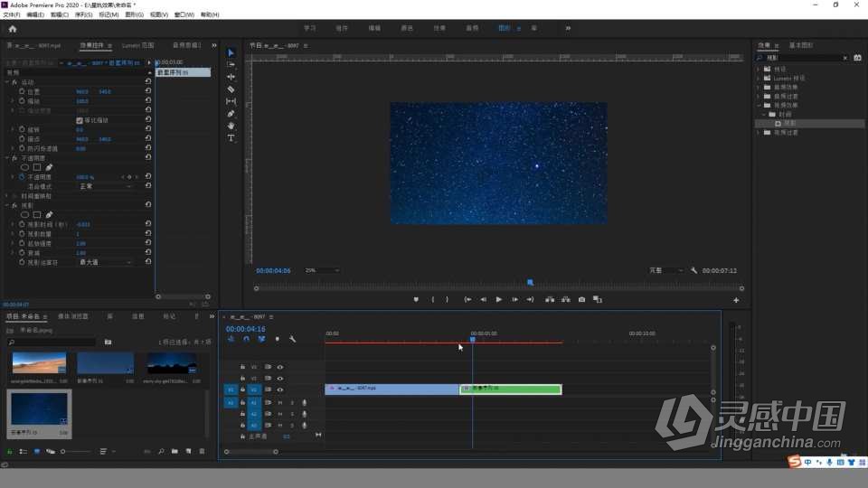Screen dimensions: 868x488
Task: Open the program monitor Button Editor plus
Action: pyautogui.click(x=736, y=300)
